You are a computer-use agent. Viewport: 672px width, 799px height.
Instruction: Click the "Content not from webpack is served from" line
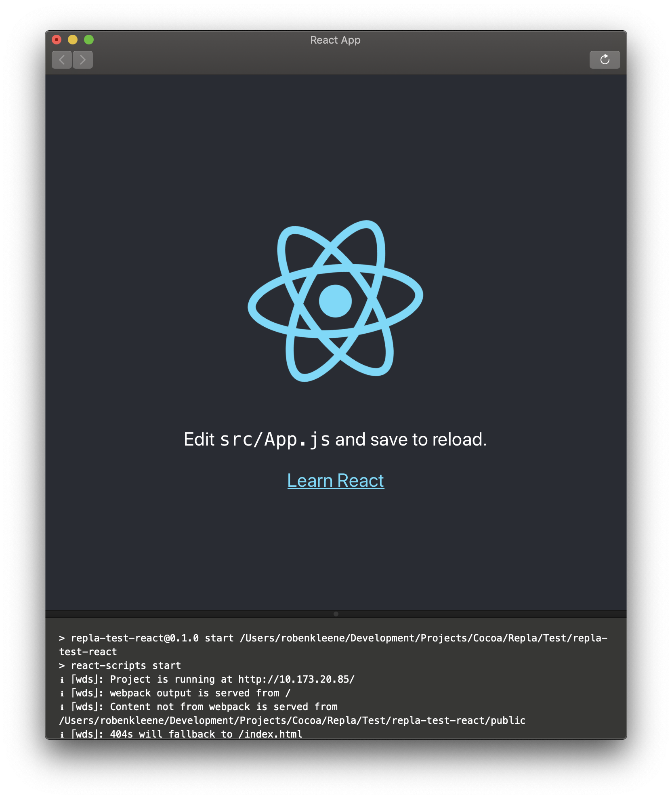[198, 706]
